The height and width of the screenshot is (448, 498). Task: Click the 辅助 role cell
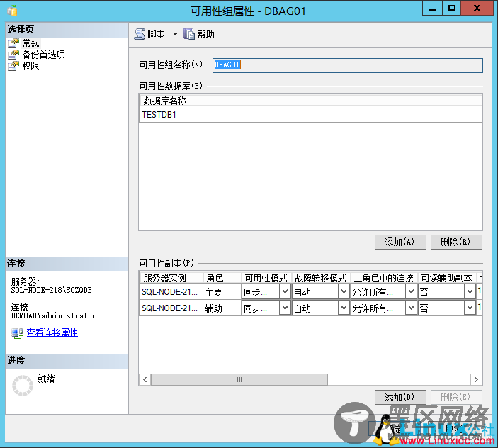click(222, 308)
